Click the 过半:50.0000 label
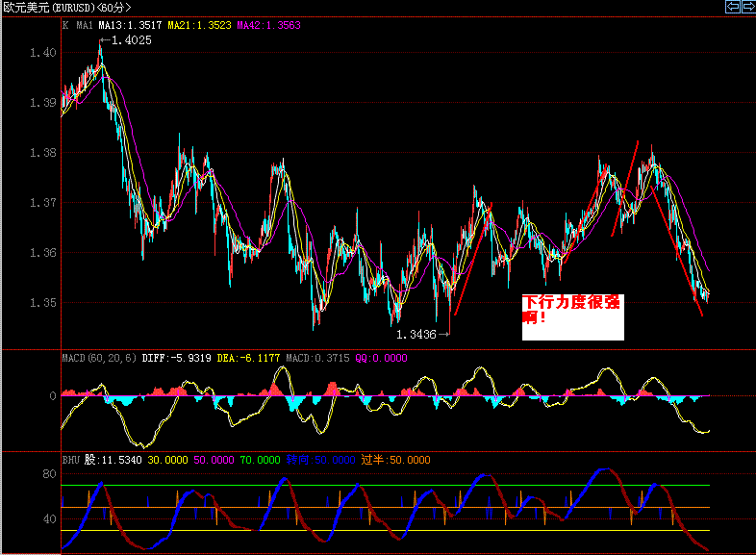 point(396,460)
